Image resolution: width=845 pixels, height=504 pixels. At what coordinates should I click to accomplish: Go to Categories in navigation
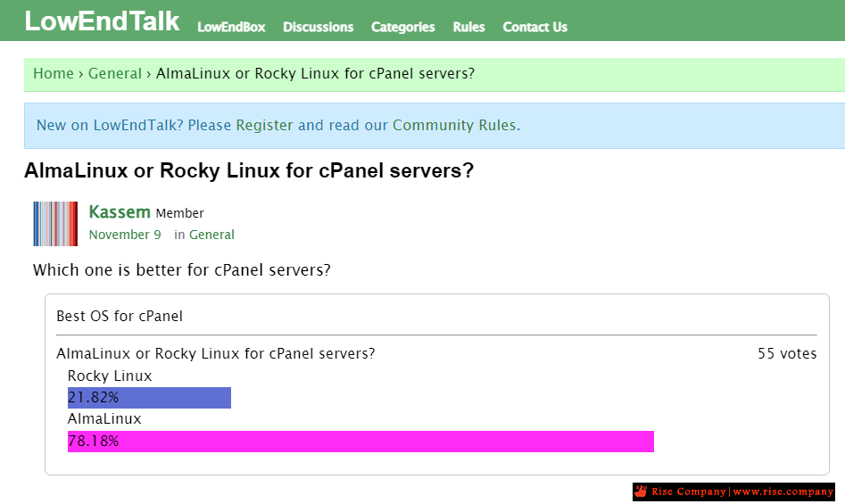coord(402,27)
